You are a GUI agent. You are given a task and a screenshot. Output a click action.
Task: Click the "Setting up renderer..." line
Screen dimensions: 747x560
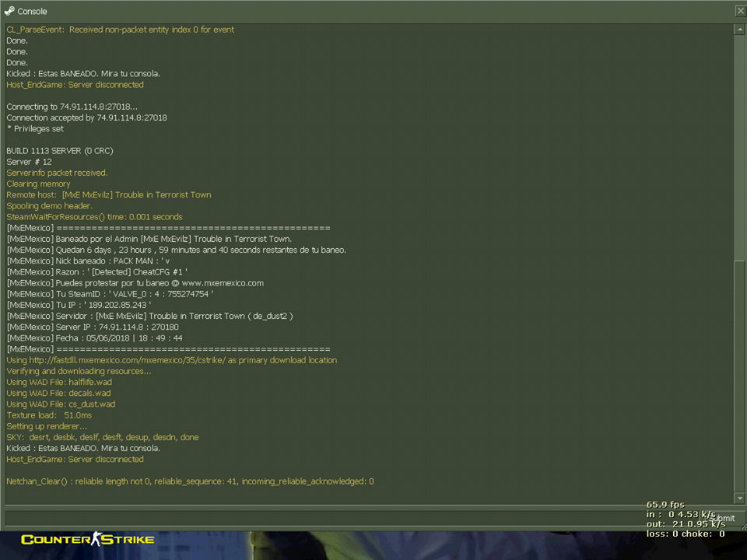tap(47, 426)
